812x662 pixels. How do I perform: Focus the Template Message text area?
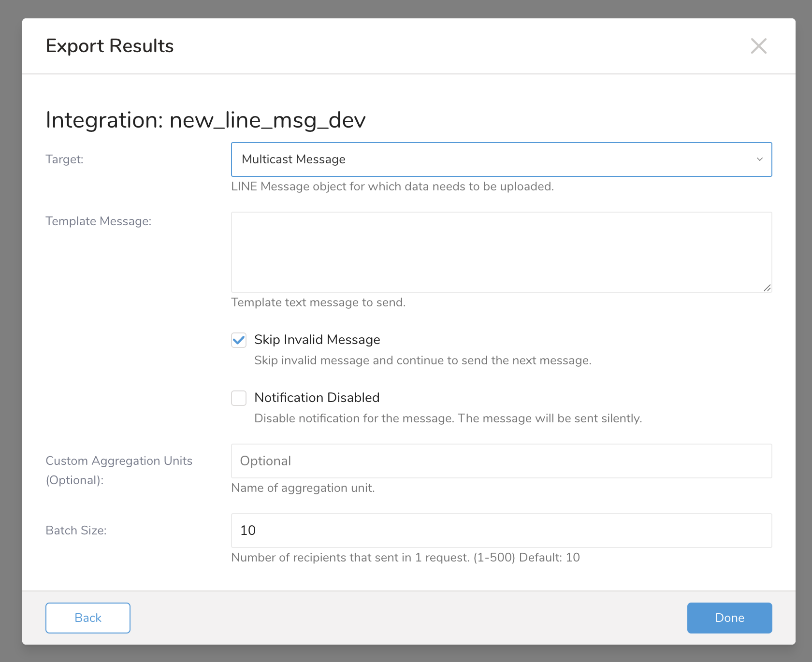tap(501, 252)
